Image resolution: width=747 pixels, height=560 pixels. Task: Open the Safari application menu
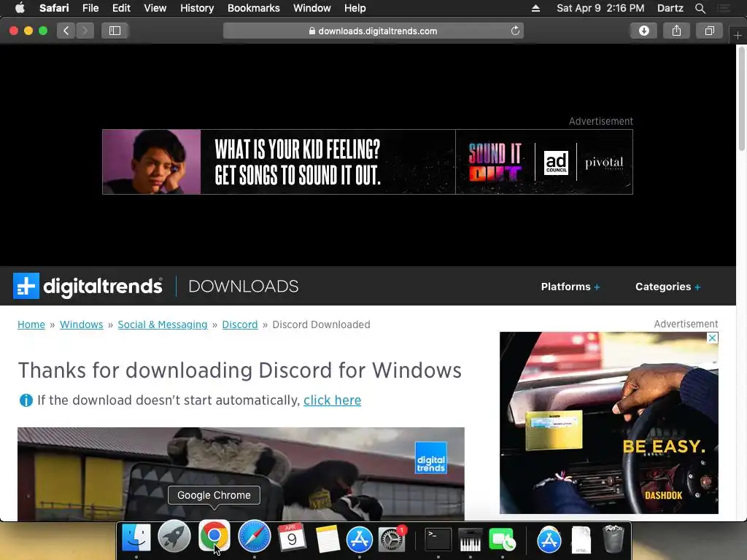[54, 8]
